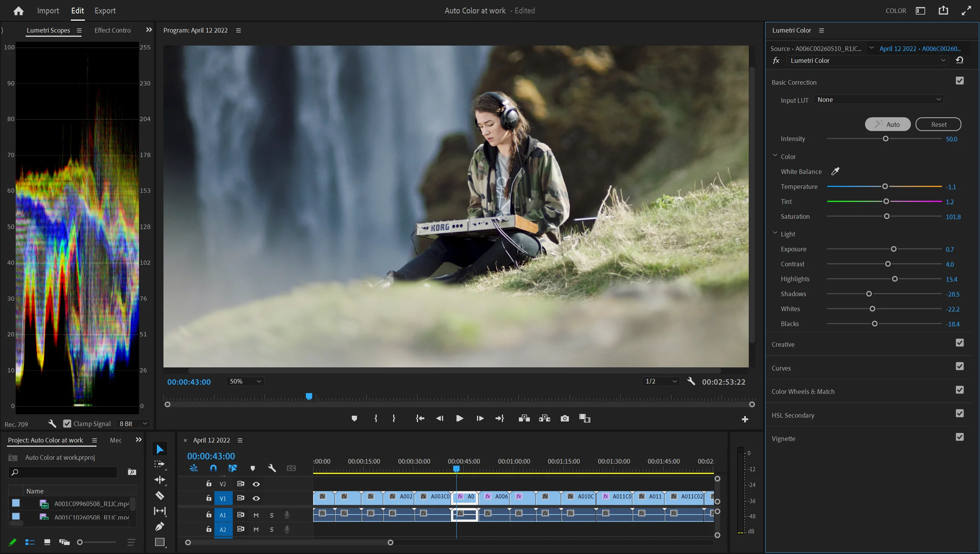This screenshot has height=554, width=980.
Task: Collapse the Light section in Lumetri
Action: point(774,233)
